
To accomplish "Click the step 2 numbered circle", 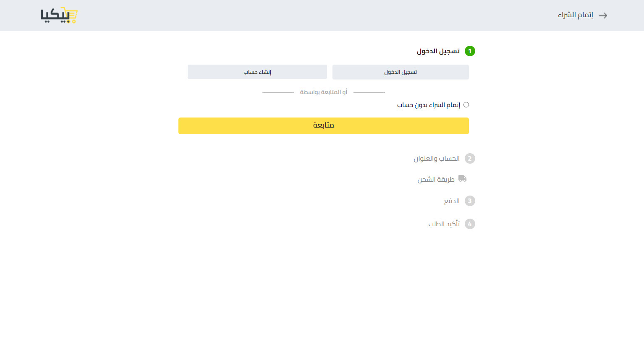I will 471,158.
